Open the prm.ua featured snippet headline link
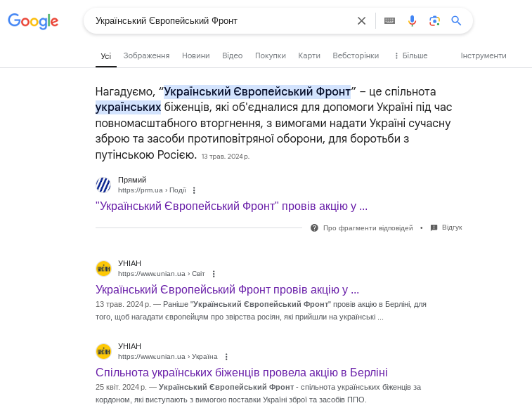Screen dimensions: 532x415 pyautogui.click(x=231, y=206)
